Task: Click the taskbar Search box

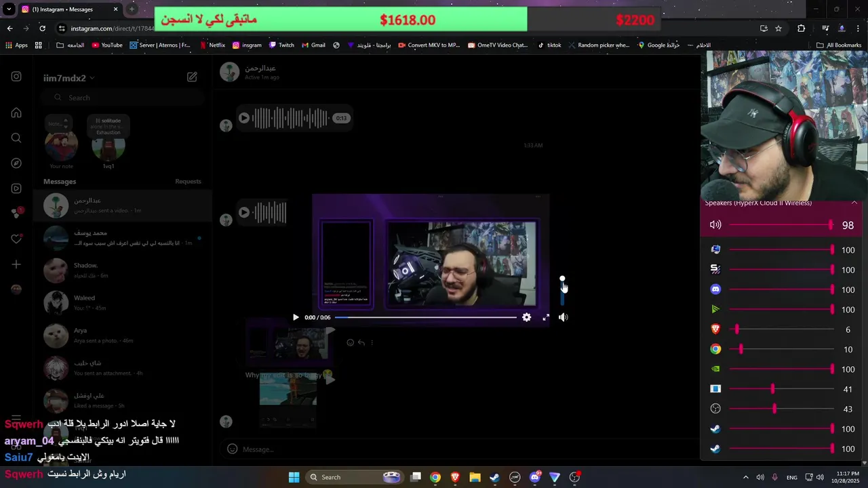Action: (x=353, y=477)
